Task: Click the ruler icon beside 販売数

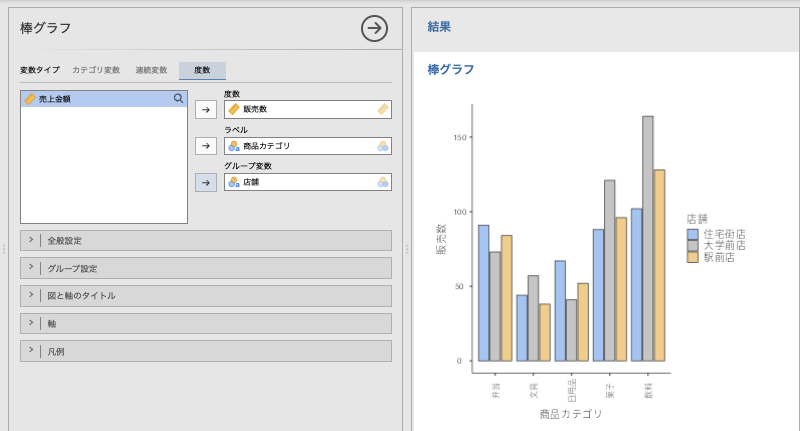Action: (234, 109)
